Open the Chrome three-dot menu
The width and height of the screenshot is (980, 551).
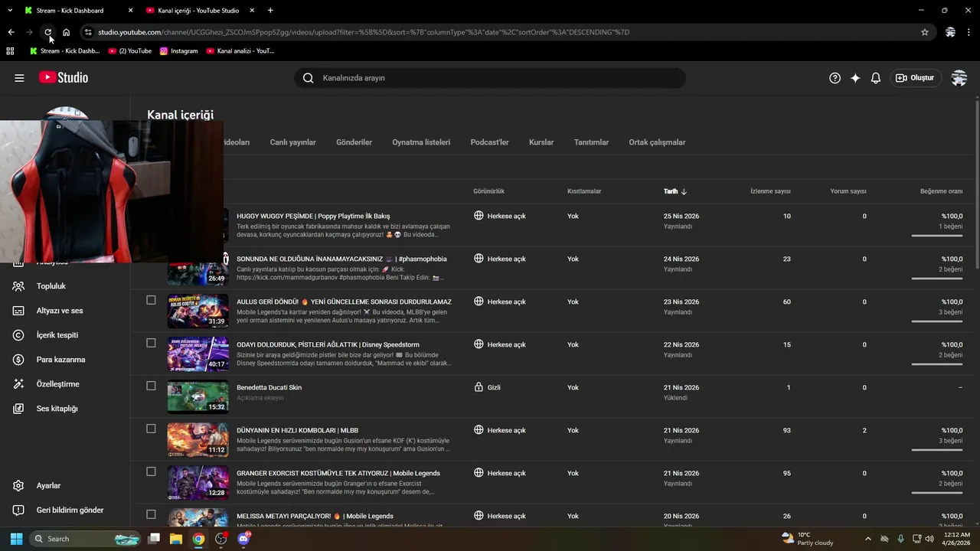pos(969,32)
